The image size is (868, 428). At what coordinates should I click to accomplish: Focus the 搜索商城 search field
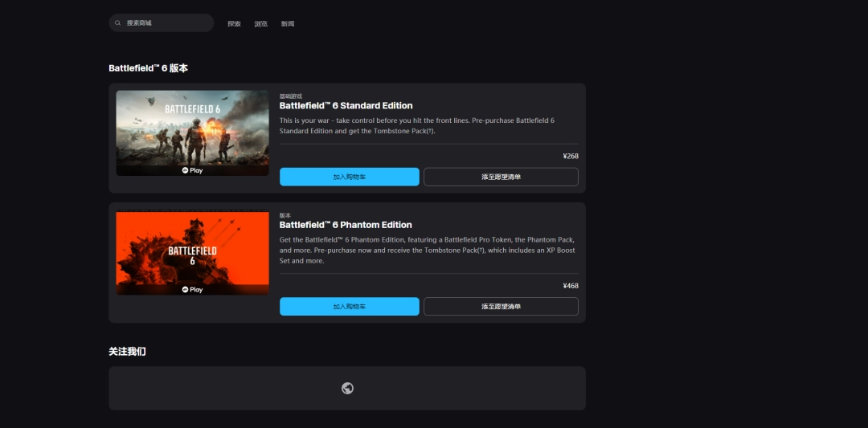165,23
